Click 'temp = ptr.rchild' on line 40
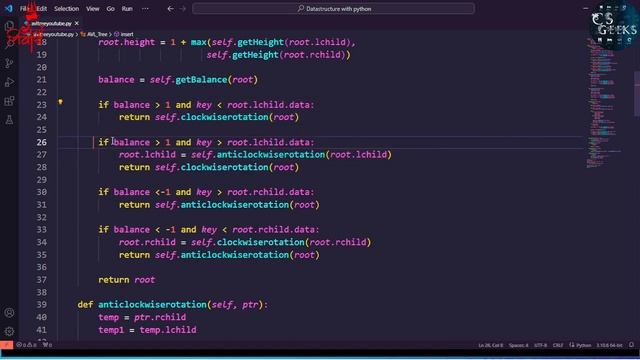This screenshot has width=640, height=360. (142, 317)
